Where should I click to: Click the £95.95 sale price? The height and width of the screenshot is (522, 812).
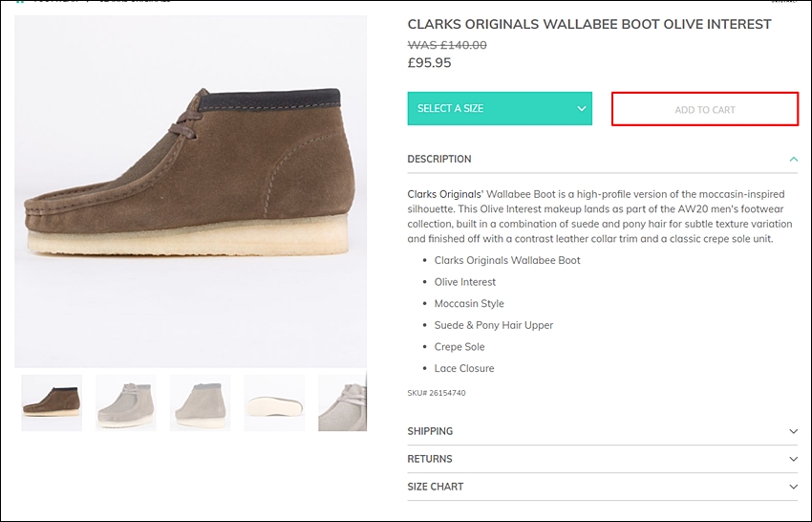(429, 63)
